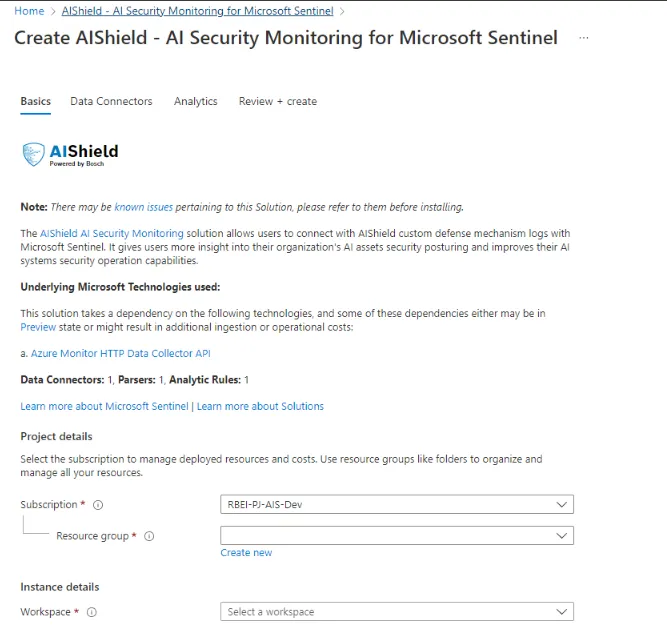Click the Resource group info icon
The image size is (667, 640).
149,536
